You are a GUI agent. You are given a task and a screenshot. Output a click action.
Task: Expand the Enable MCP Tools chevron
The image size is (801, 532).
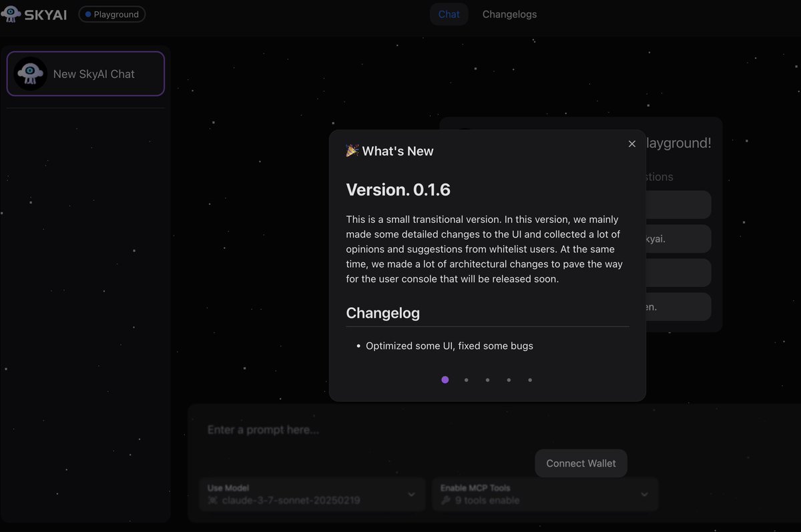[x=644, y=495]
